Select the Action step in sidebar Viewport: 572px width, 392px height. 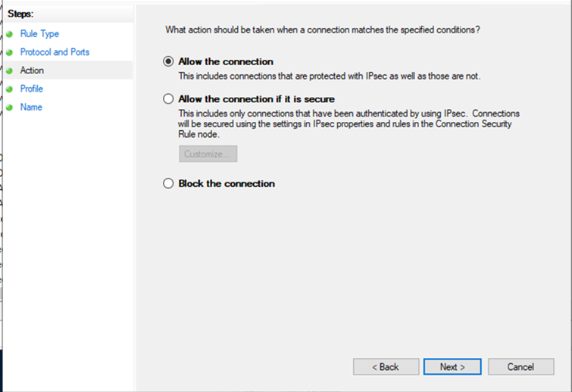pos(32,70)
